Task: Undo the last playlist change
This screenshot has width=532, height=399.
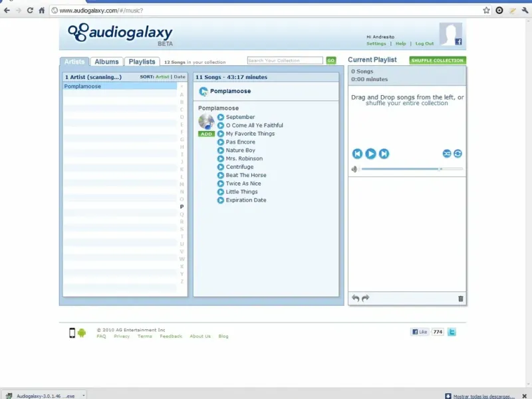Action: [x=356, y=298]
